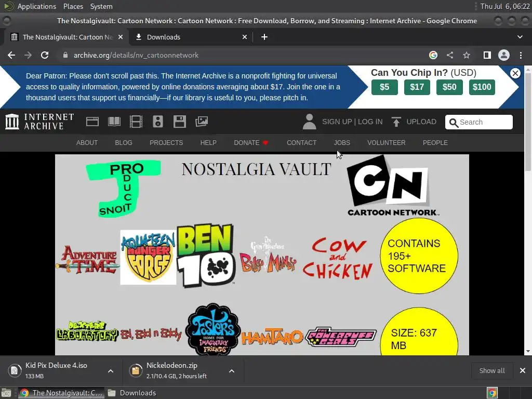Click the site padlock icon
The image size is (532, 399).
click(65, 55)
